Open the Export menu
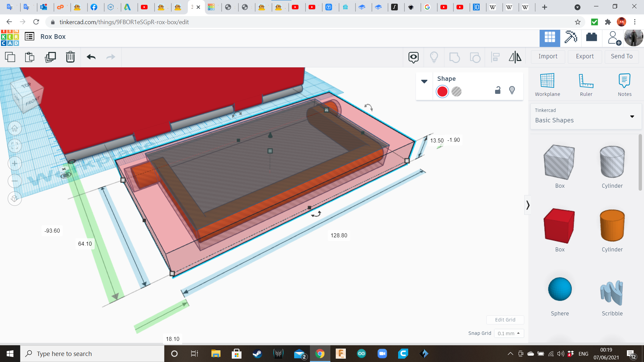 coord(585,56)
